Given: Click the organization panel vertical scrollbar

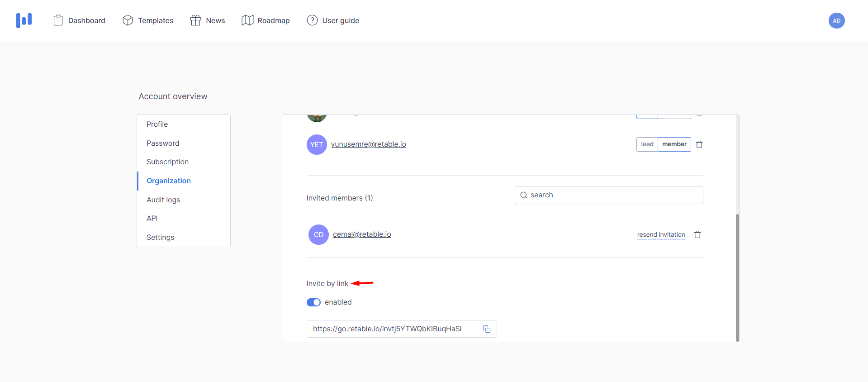Looking at the screenshot, I should 737,276.
